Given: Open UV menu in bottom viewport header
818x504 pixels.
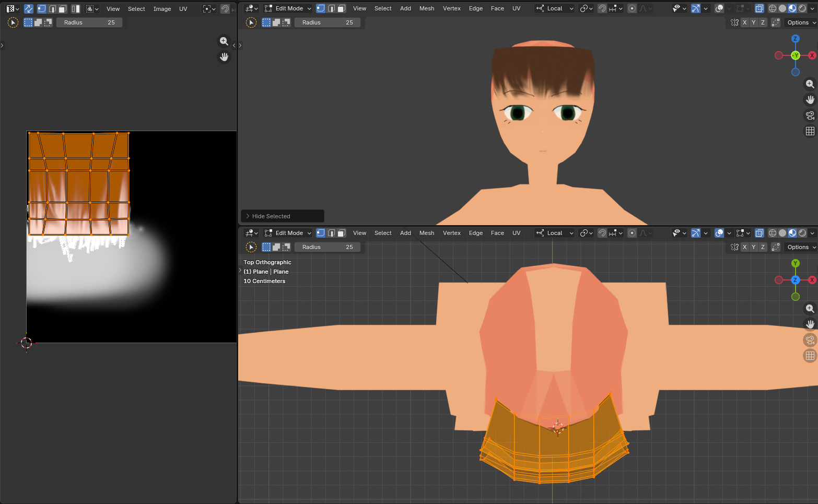Looking at the screenshot, I should 516,233.
